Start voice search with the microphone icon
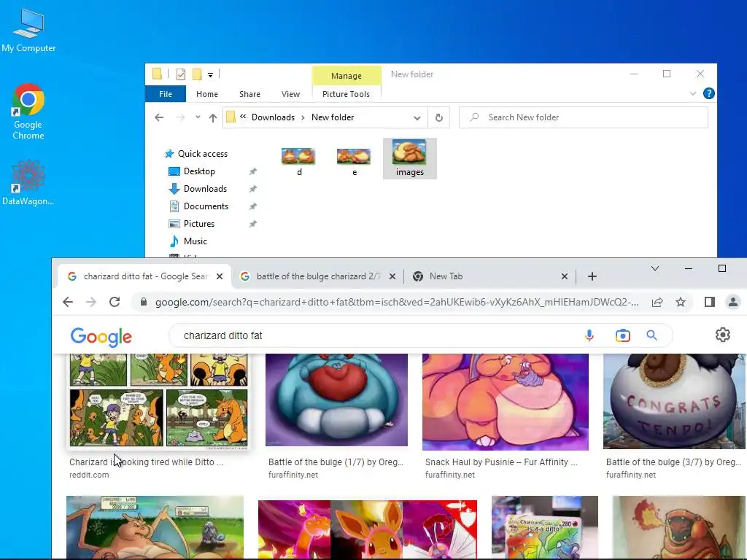Image resolution: width=747 pixels, height=560 pixels. [x=589, y=335]
